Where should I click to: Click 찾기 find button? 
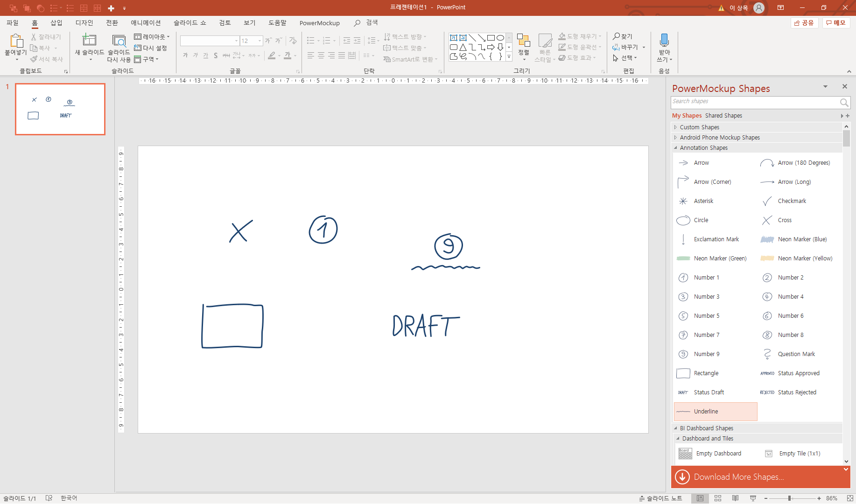coord(623,36)
